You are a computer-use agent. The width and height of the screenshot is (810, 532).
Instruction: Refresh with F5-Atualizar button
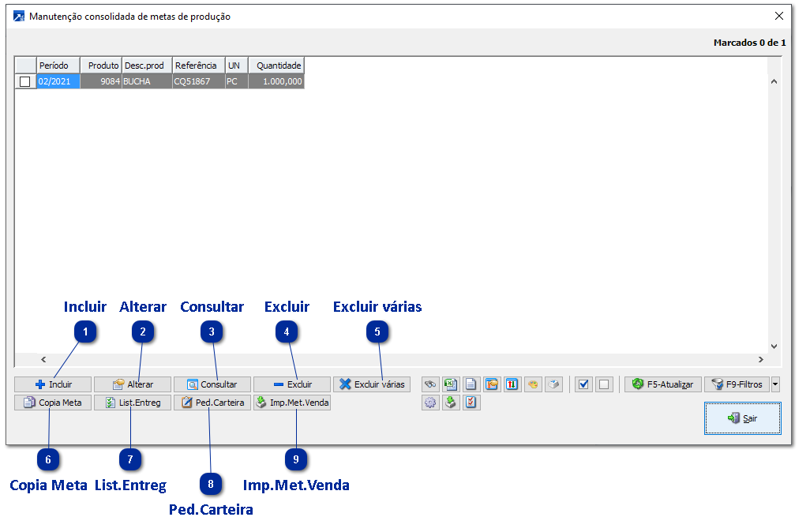663,384
